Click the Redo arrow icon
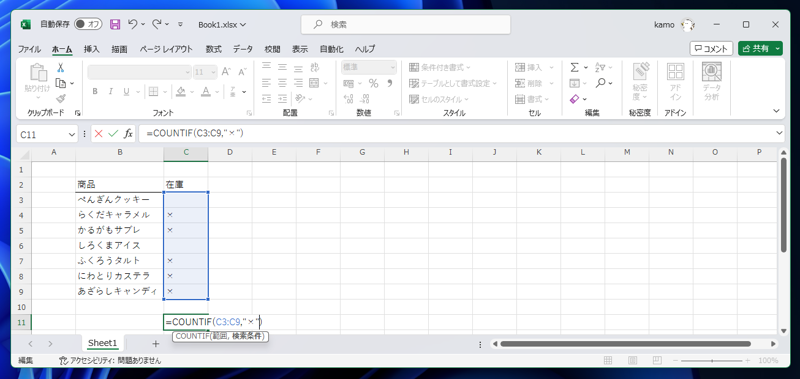 157,24
